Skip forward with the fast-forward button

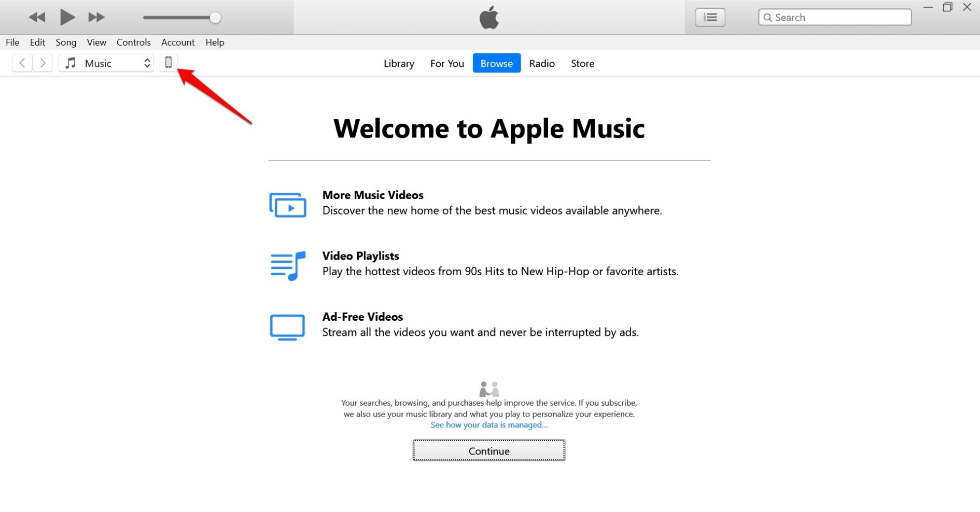point(96,18)
